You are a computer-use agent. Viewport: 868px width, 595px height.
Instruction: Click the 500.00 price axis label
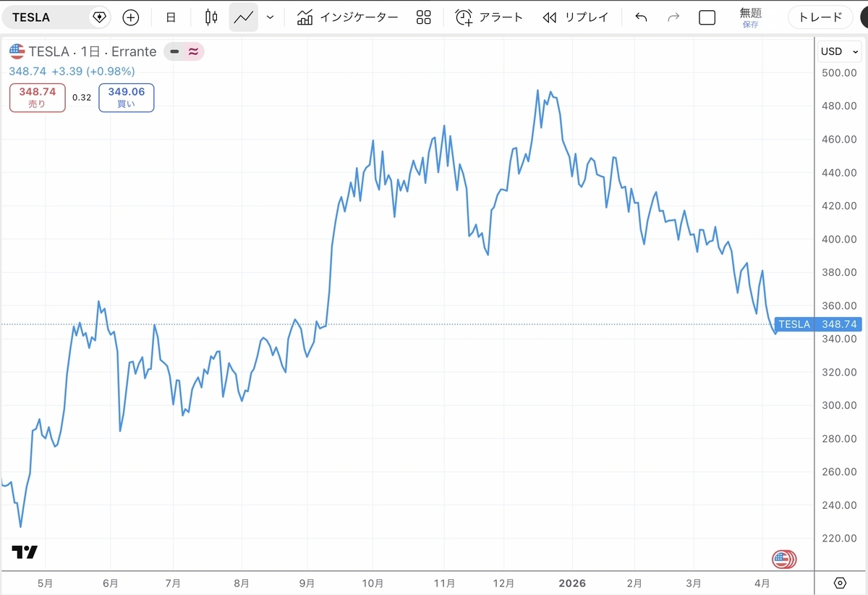click(839, 72)
